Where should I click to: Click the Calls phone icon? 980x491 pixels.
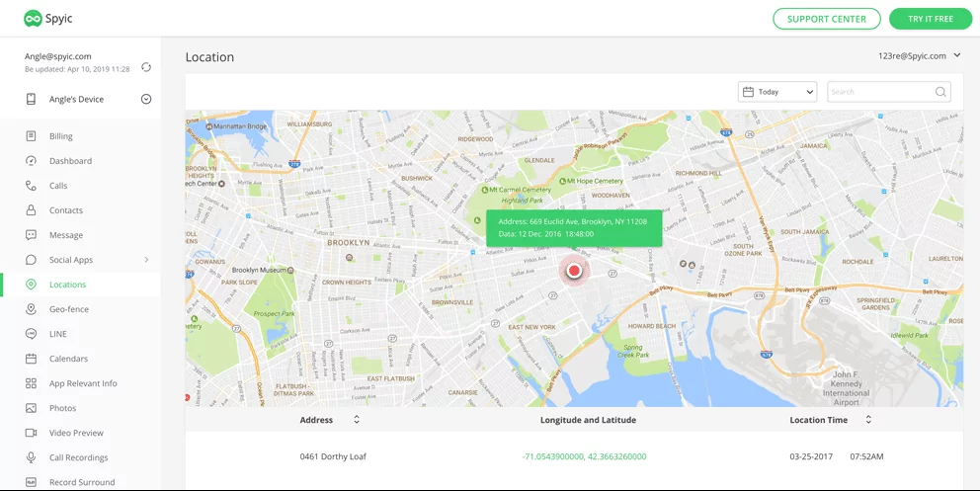31,186
